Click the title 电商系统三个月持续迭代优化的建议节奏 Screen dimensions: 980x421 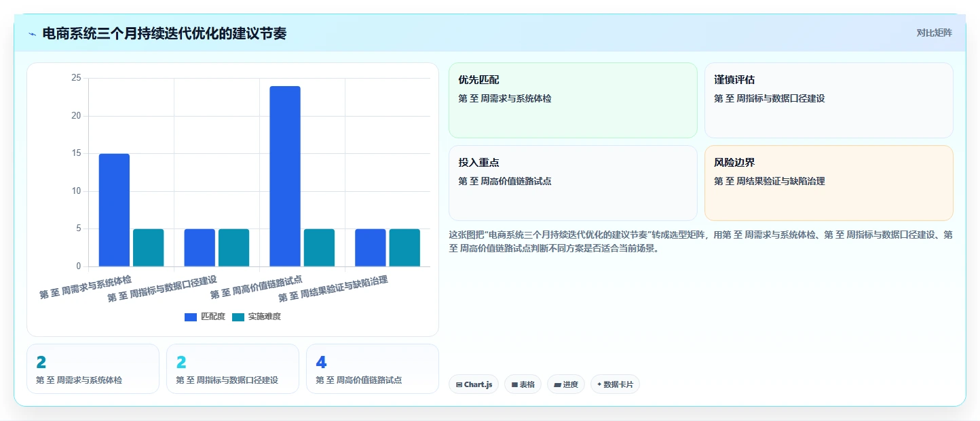(164, 34)
